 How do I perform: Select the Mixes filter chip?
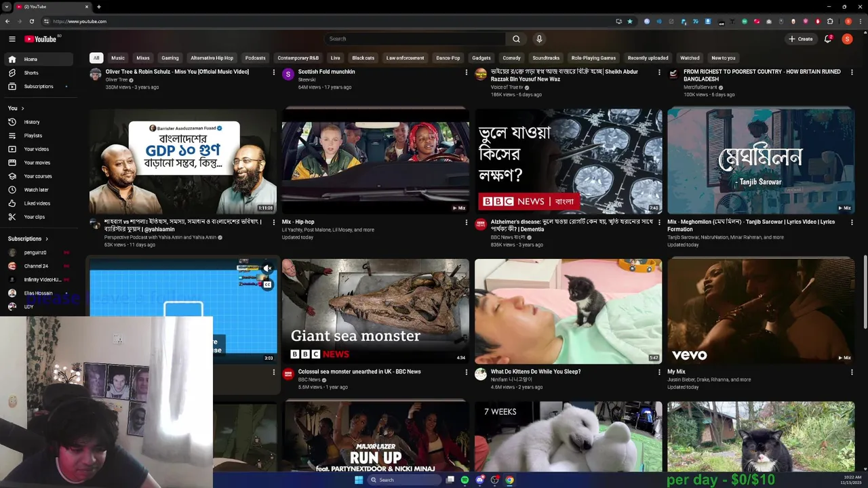tap(143, 58)
